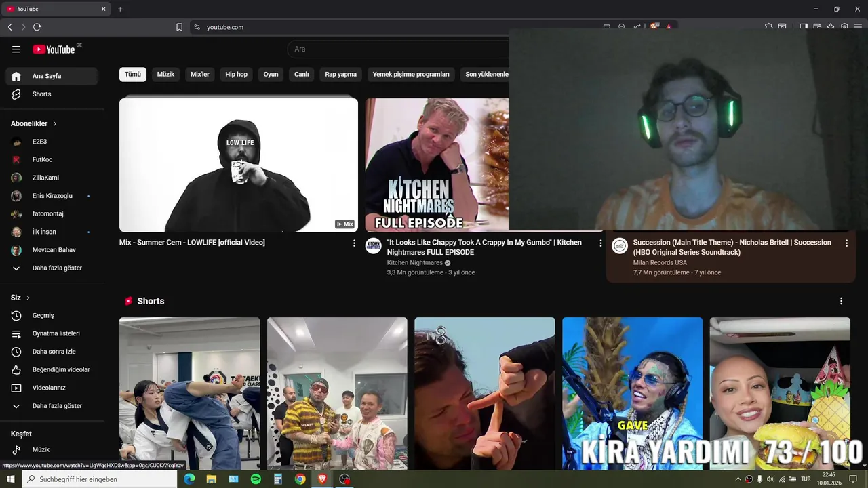Close the YouTube browser tab
This screenshot has height=488, width=868.
click(x=103, y=9)
